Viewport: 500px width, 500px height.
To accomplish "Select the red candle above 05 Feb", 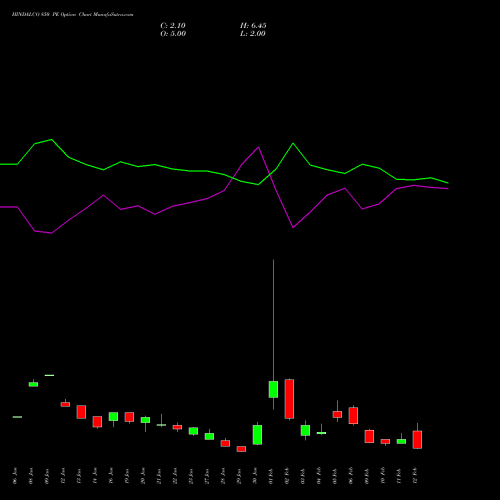I will coord(337,414).
